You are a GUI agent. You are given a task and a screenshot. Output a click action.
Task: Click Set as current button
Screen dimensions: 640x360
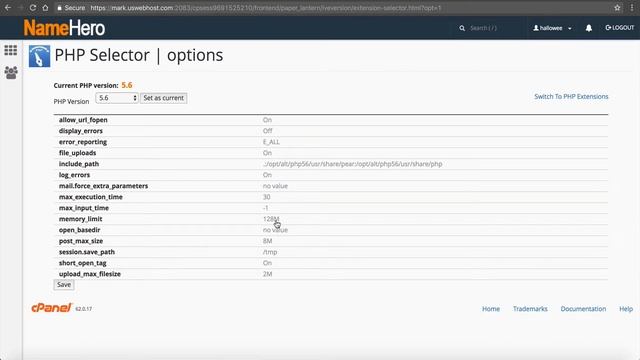[x=164, y=98]
